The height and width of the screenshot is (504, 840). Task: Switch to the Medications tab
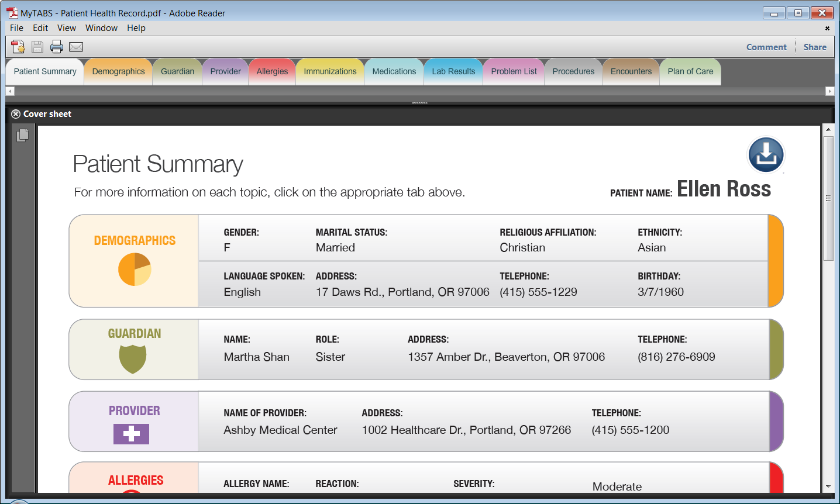coord(394,72)
